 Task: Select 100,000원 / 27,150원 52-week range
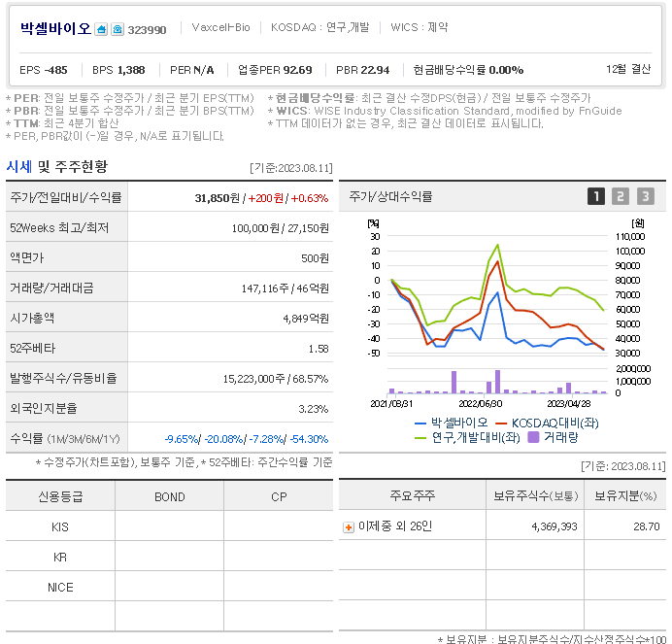pyautogui.click(x=281, y=228)
